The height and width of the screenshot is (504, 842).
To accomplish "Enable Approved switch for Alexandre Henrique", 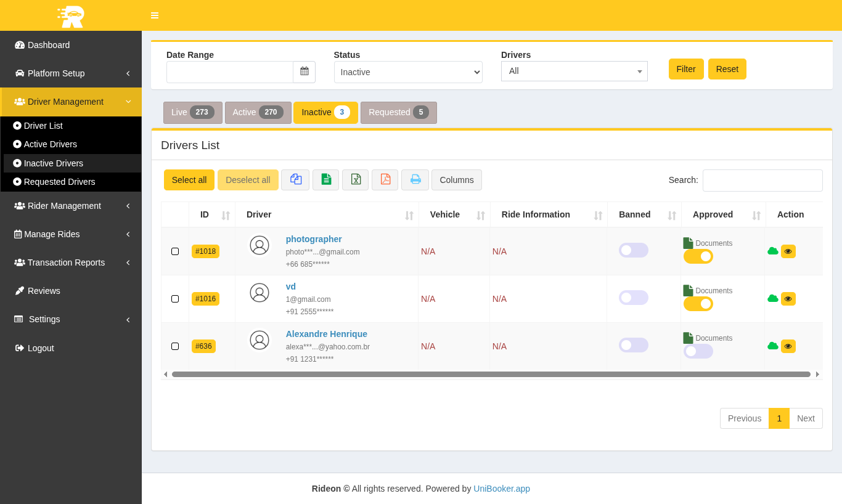I will [x=698, y=351].
